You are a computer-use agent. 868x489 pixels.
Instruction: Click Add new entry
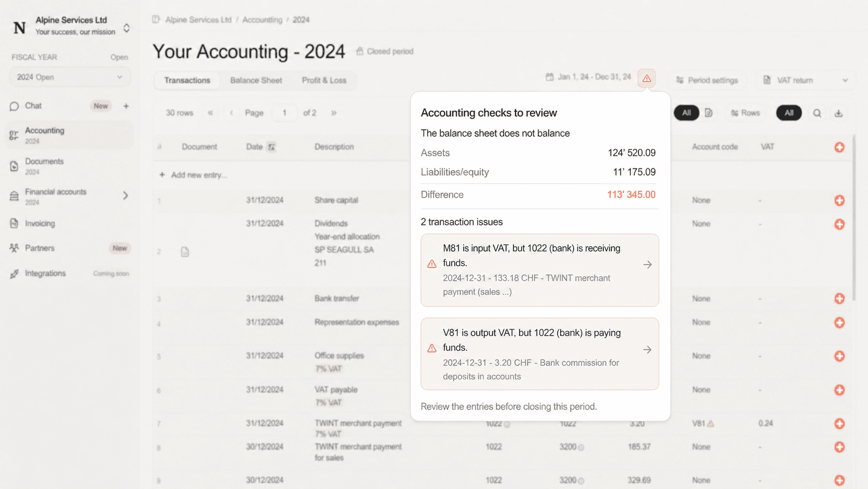pos(193,175)
